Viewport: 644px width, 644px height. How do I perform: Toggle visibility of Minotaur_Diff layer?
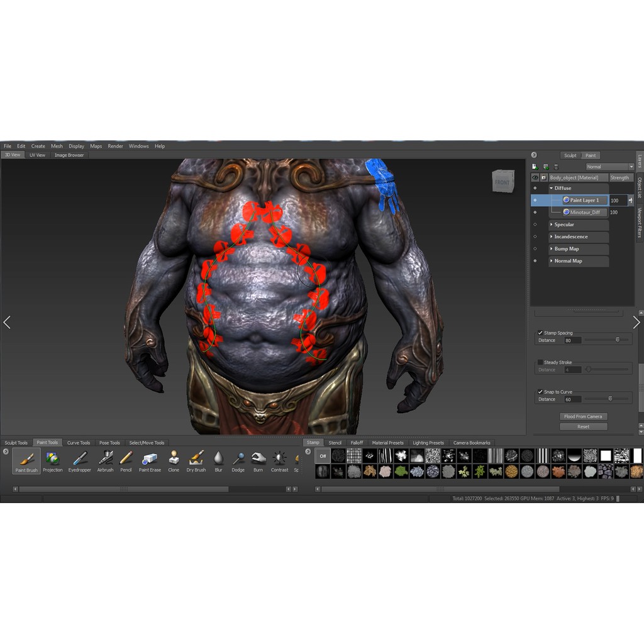point(535,212)
